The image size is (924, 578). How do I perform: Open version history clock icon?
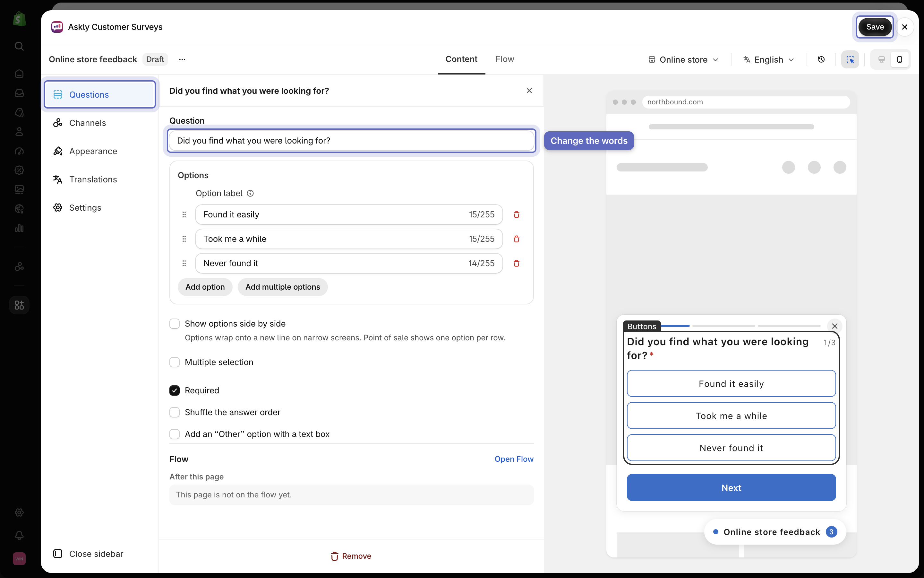pyautogui.click(x=821, y=59)
